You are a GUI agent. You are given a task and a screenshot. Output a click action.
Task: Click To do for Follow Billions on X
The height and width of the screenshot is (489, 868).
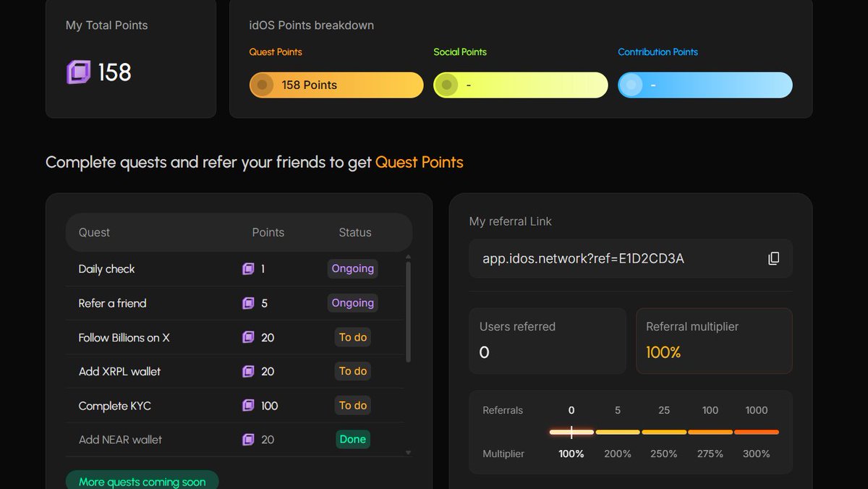pyautogui.click(x=353, y=337)
